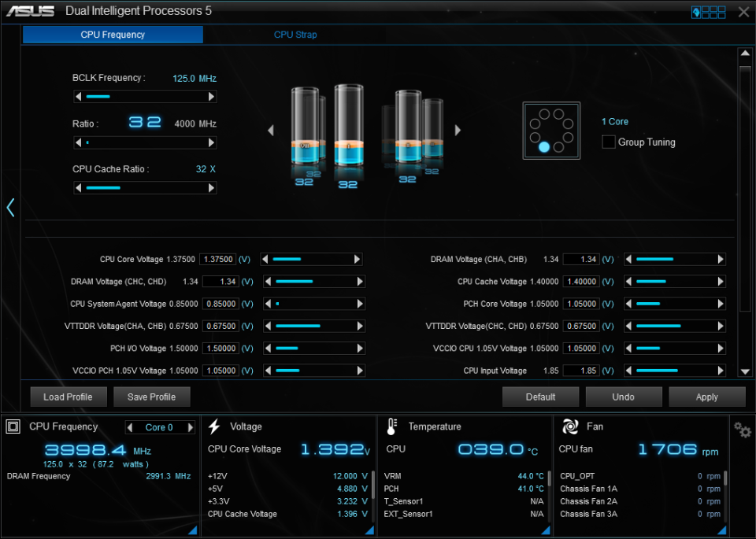Click the Temperature thermometer icon
Image resolution: width=756 pixels, height=539 pixels.
point(392,426)
